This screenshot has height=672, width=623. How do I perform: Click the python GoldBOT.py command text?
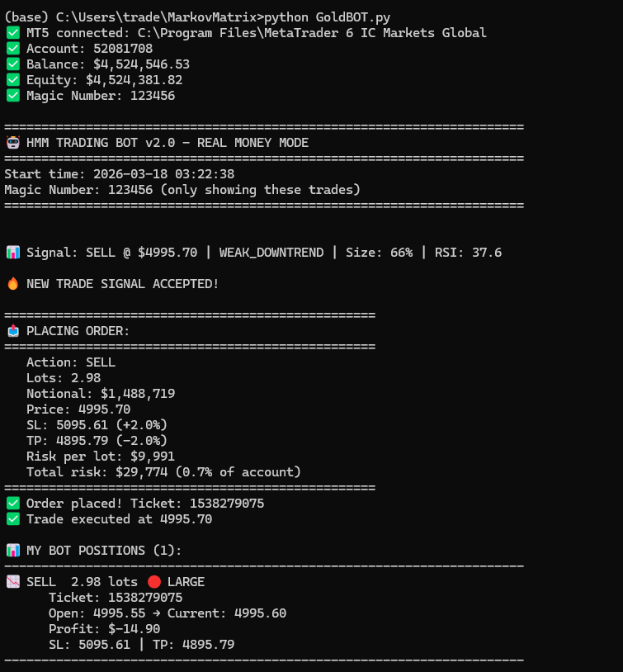[328, 17]
